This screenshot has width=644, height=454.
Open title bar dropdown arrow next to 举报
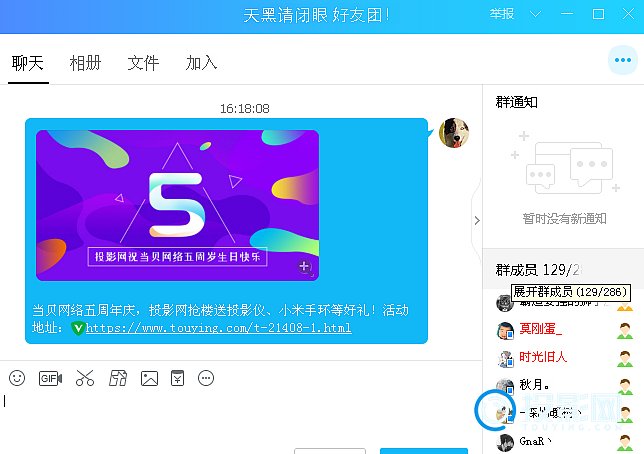pyautogui.click(x=535, y=14)
